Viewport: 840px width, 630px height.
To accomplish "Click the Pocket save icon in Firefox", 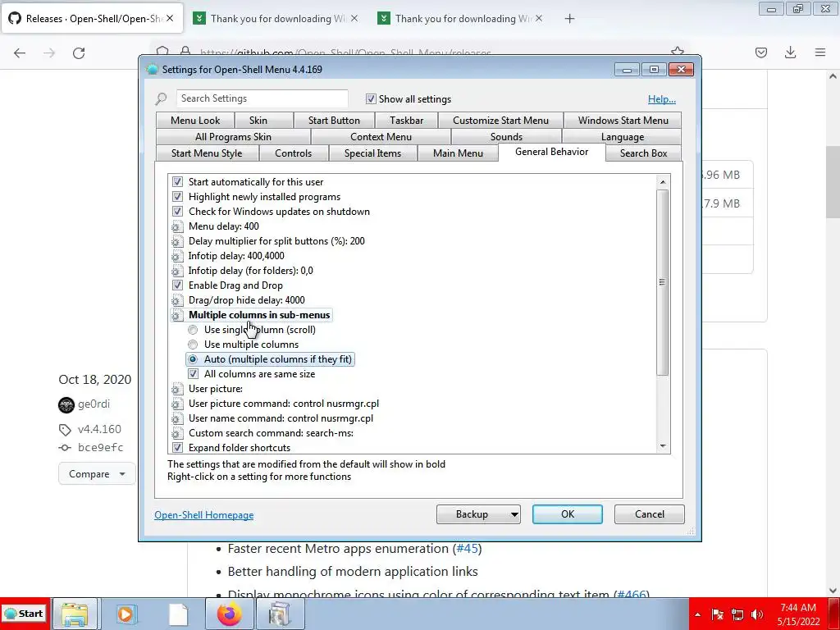I will 760,52.
